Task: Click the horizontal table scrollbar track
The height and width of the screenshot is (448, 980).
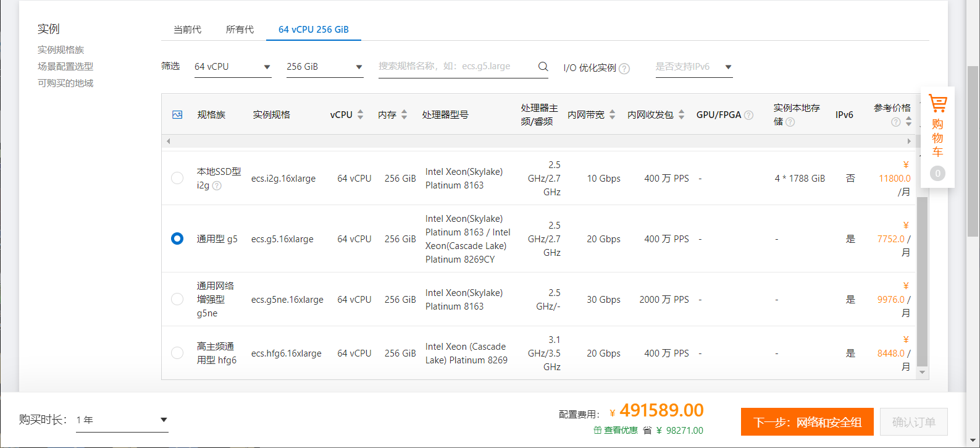Action: [x=538, y=142]
